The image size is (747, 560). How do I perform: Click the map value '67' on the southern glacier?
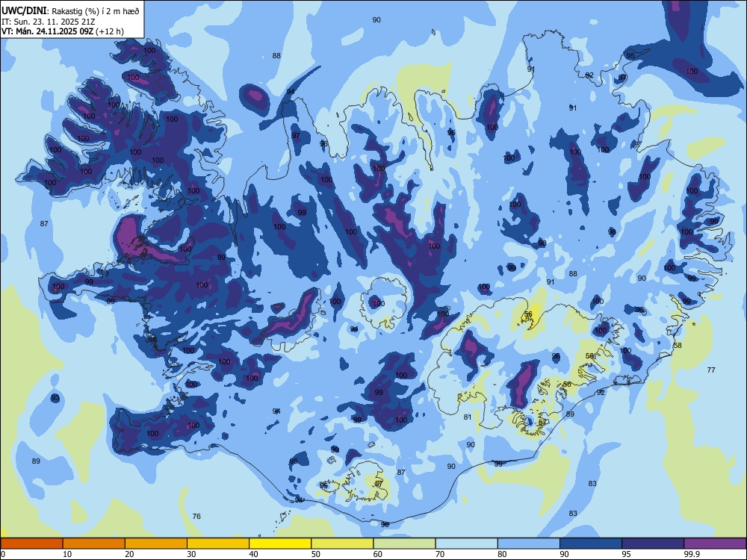379,483
